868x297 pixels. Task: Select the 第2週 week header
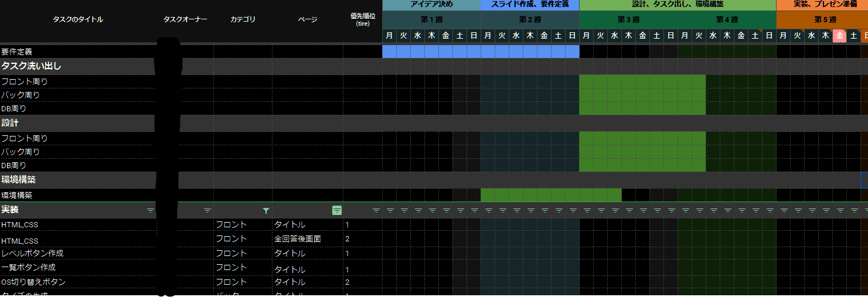[530, 20]
